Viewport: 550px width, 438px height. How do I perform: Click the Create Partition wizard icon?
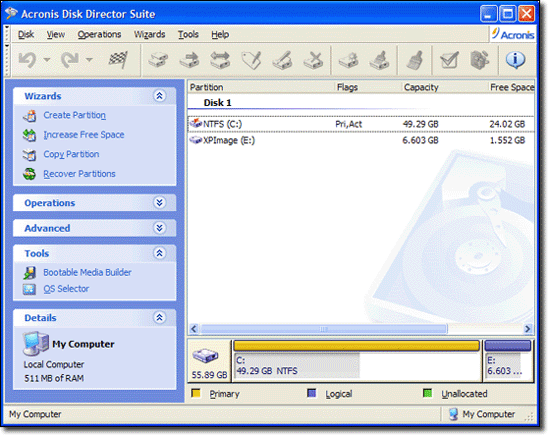pos(29,116)
